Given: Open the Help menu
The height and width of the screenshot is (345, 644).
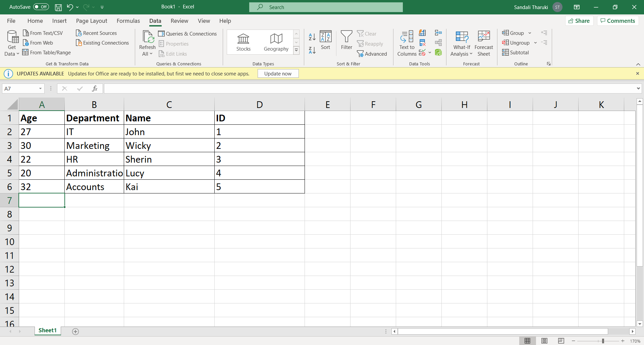Looking at the screenshot, I should point(225,21).
